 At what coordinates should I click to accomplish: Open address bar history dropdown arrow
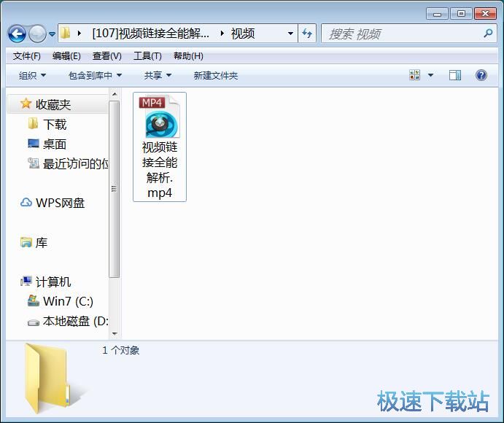(x=290, y=33)
